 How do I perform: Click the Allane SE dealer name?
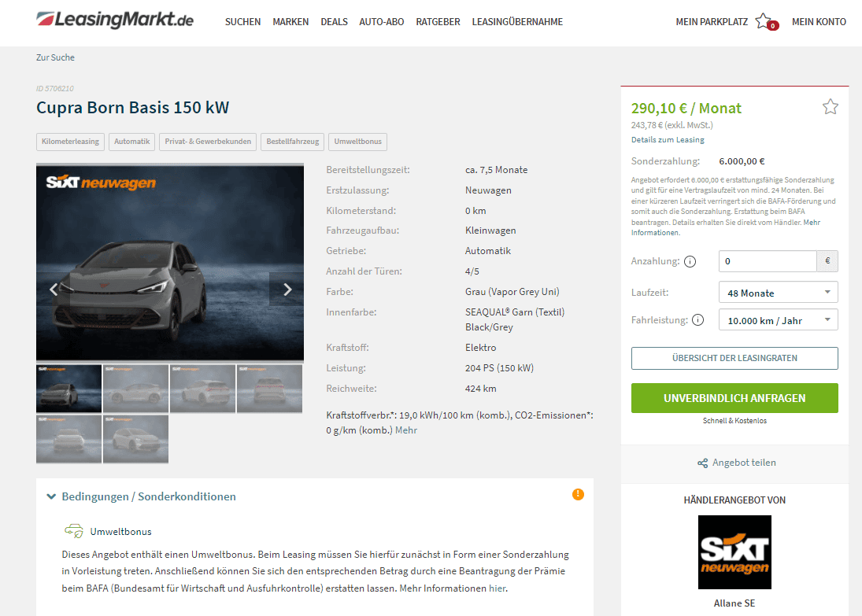click(734, 603)
